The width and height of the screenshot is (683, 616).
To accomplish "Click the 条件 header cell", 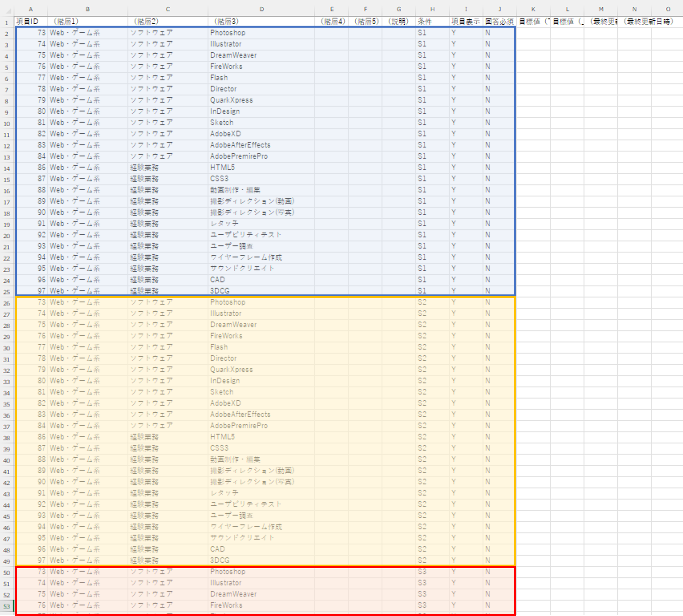I will [432, 22].
